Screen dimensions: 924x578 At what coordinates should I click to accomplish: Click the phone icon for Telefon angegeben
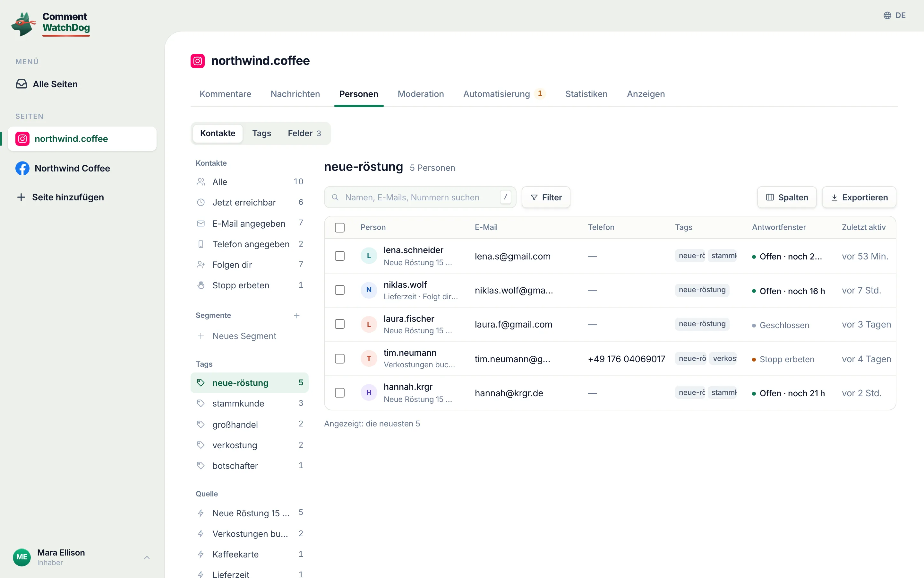pyautogui.click(x=201, y=244)
